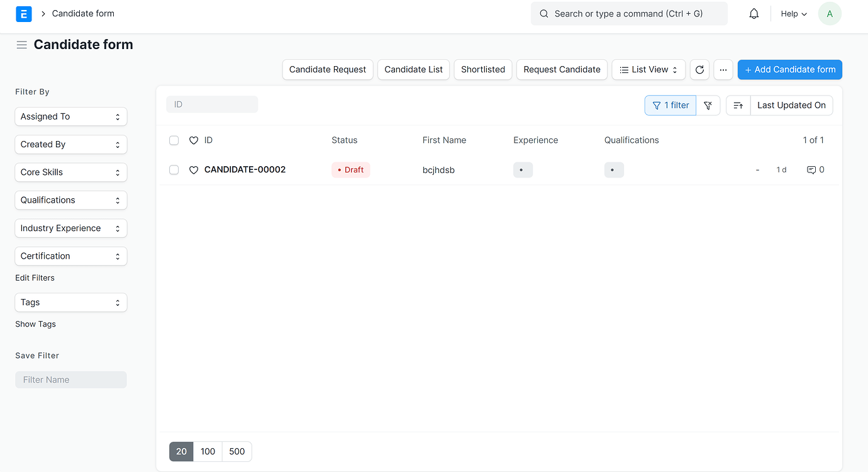Screen dimensions: 868x472
Task: Expand the Core Skills filter
Action: (70, 172)
